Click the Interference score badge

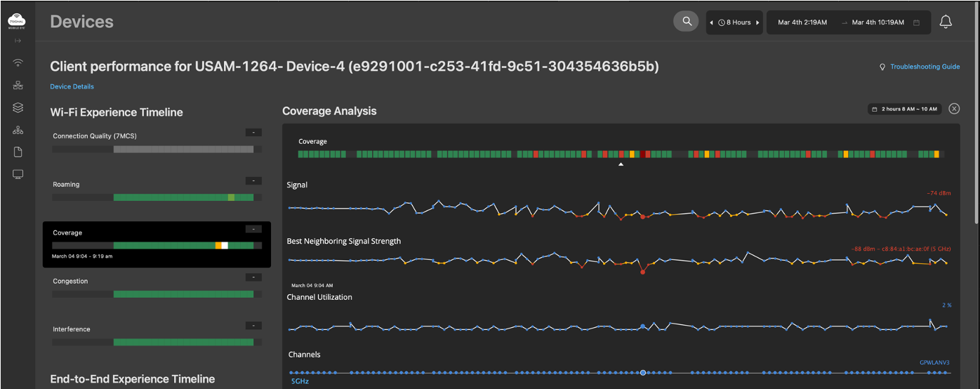pos(253,326)
